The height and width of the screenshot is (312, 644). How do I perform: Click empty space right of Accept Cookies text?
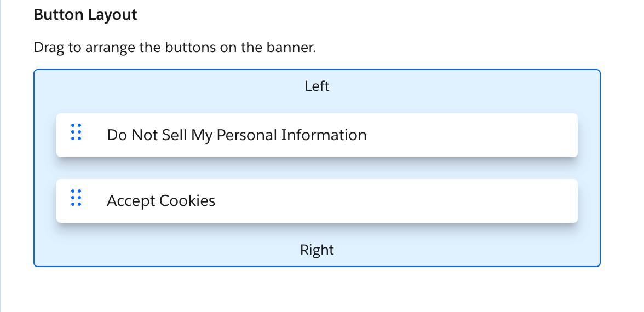pos(394,201)
